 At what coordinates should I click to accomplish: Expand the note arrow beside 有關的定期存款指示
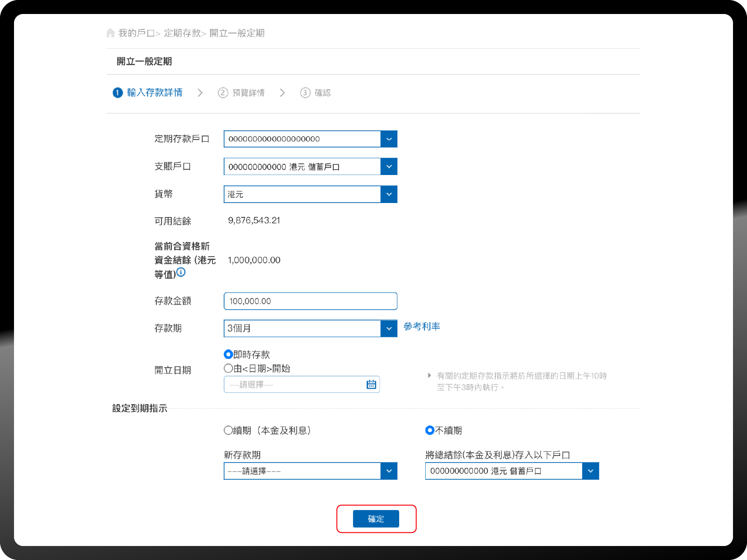pos(430,376)
